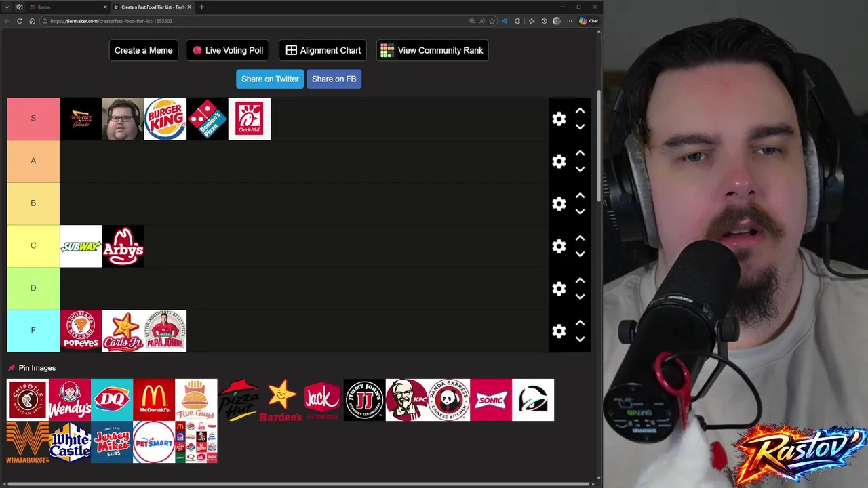Pick the Five Guys logo
868x488 pixels.
[196, 400]
